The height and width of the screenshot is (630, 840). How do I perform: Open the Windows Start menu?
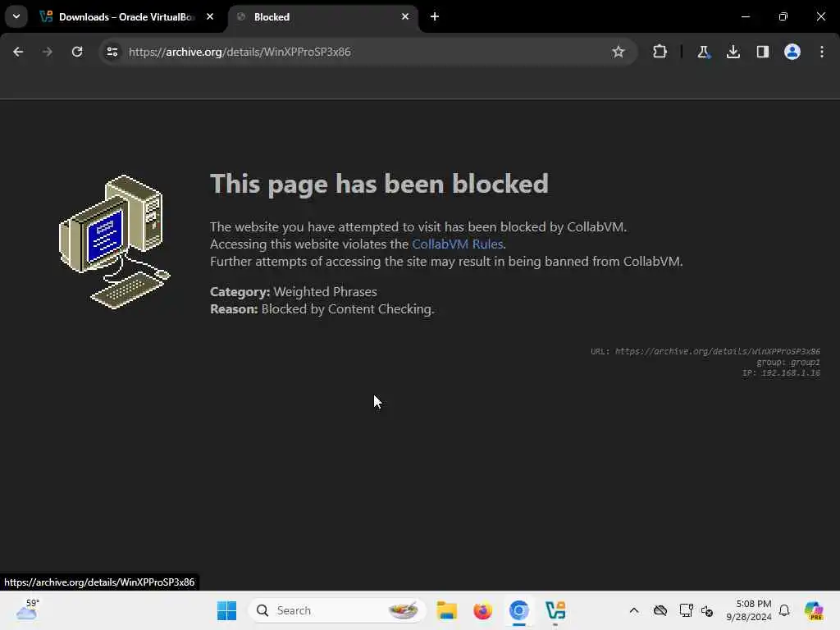click(226, 610)
